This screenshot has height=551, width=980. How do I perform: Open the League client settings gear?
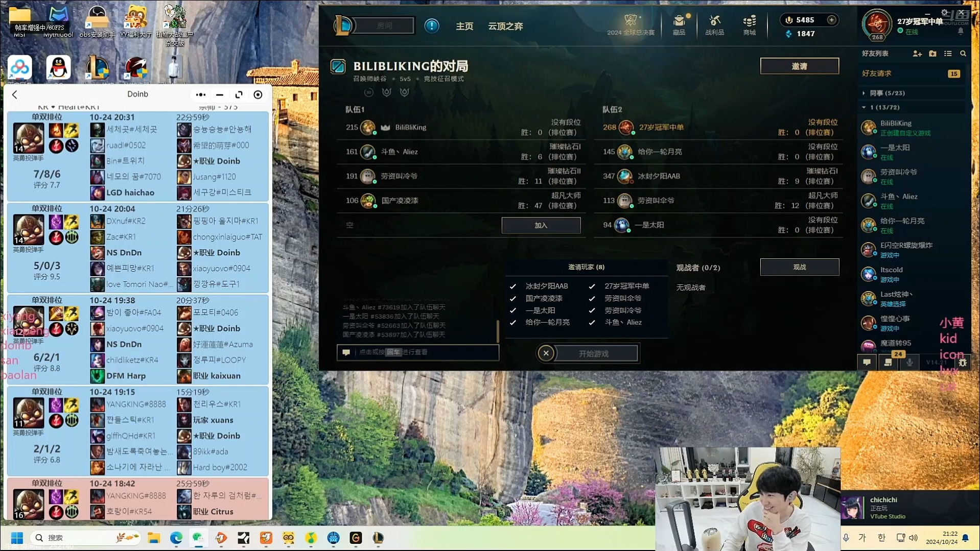[x=945, y=12]
